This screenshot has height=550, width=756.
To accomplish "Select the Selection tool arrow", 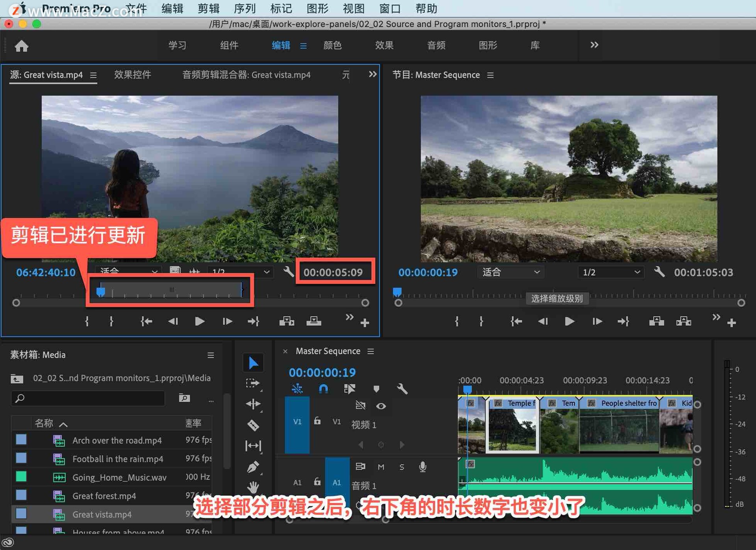I will pos(253,363).
